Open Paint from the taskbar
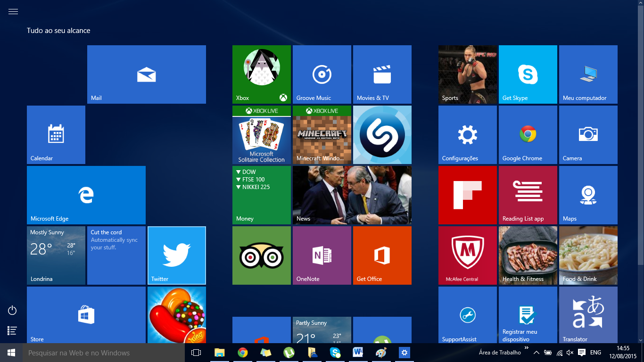644x362 pixels. click(x=381, y=353)
